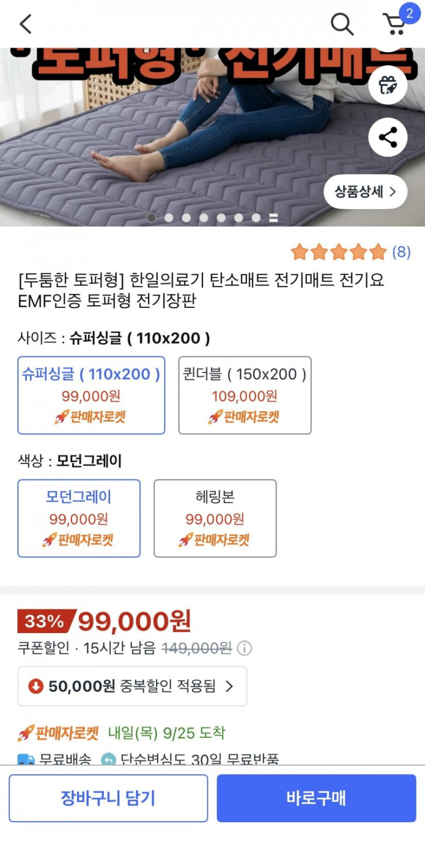Tap the gift icon button
425x868 pixels.
click(388, 85)
